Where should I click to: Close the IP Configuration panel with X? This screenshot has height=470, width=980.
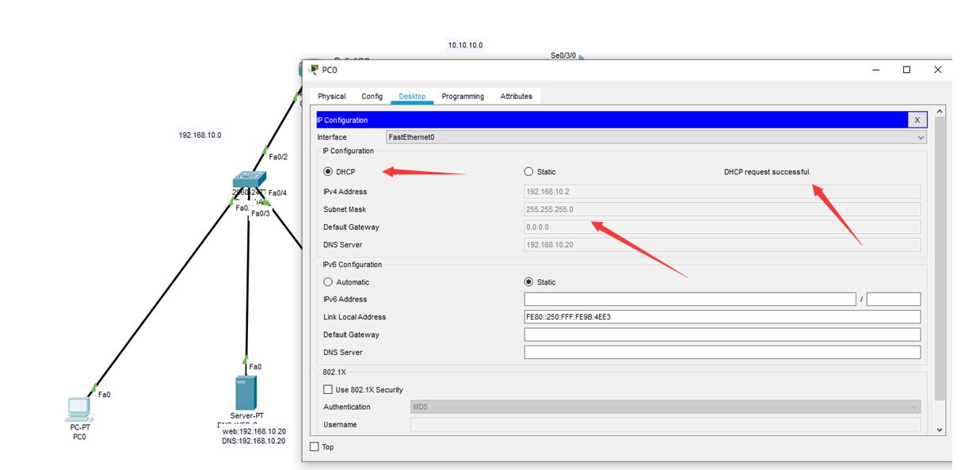coord(917,120)
